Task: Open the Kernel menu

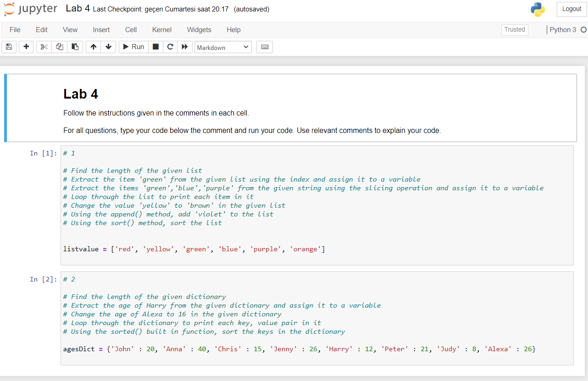Action: 161,29
